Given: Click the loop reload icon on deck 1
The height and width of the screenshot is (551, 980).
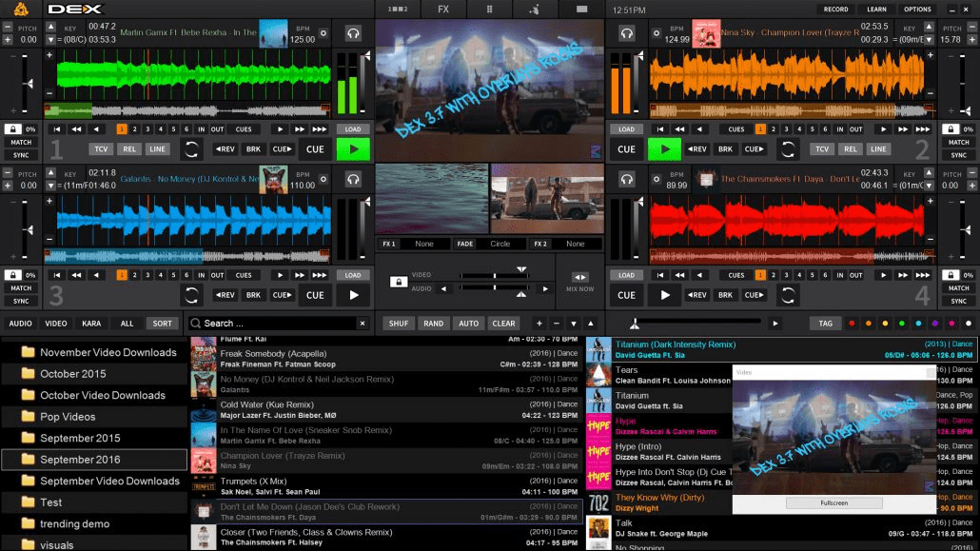Looking at the screenshot, I should (191, 149).
